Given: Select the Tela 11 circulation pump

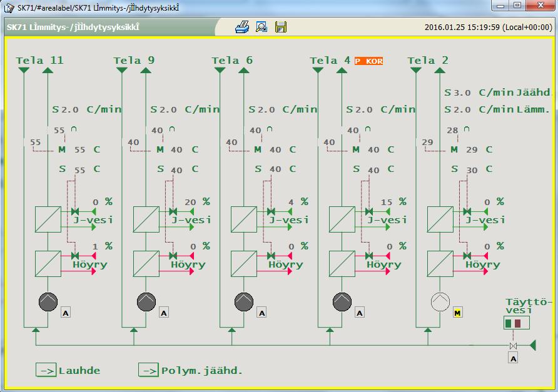Looking at the screenshot, I should (48, 301).
